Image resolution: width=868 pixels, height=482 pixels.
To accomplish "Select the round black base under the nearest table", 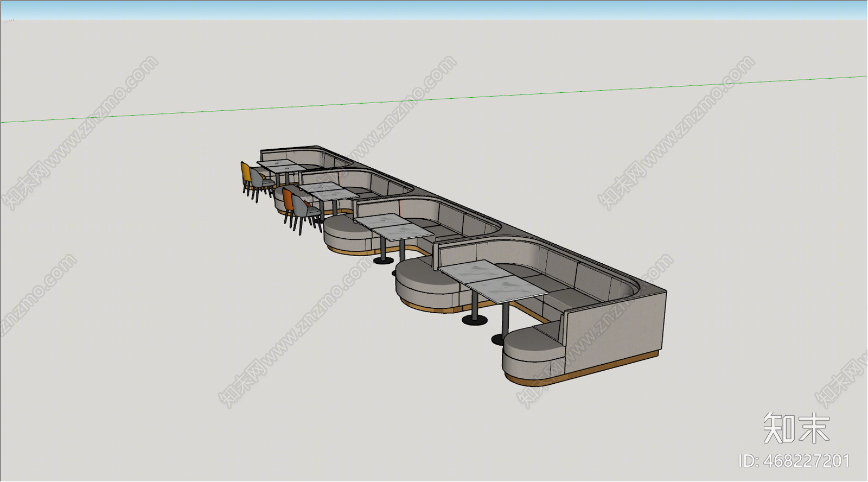I will [475, 320].
